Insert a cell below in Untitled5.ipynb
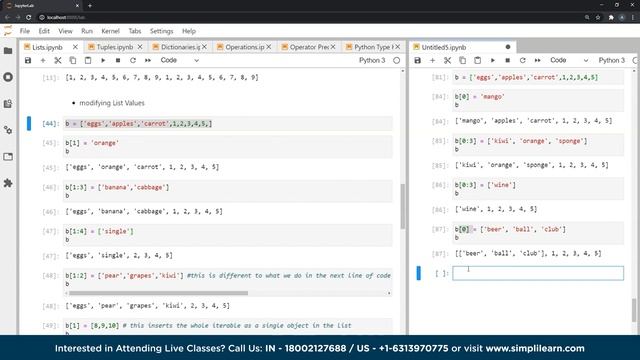Image resolution: width=640 pixels, height=360 pixels. [433, 60]
